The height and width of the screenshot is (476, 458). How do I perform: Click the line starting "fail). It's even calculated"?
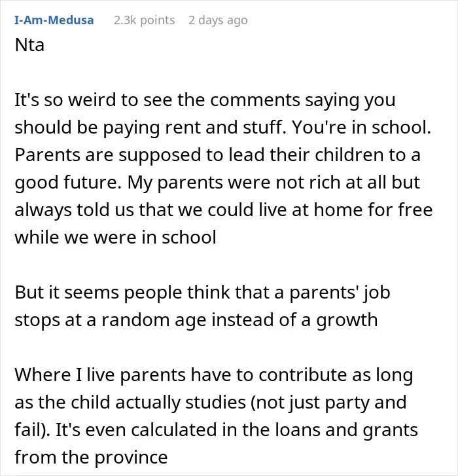tap(217, 430)
